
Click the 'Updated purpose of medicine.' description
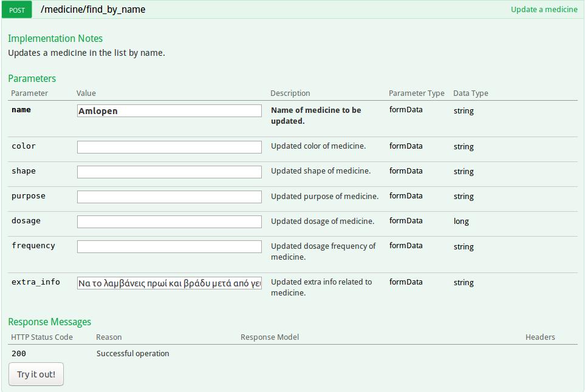(x=324, y=197)
